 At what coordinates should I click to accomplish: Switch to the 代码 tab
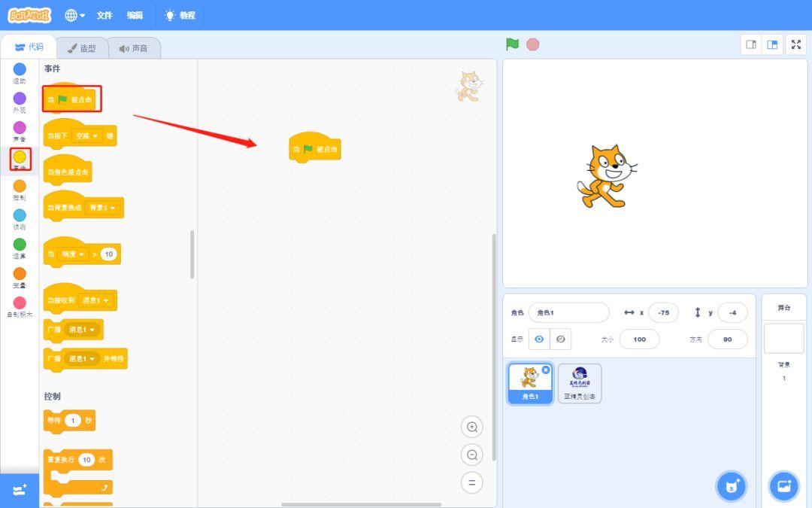(29, 47)
